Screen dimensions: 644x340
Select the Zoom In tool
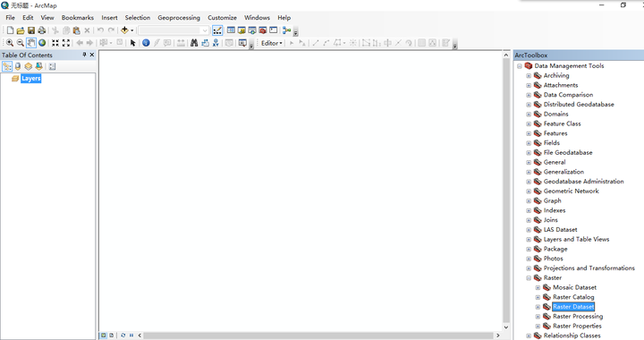(10, 43)
